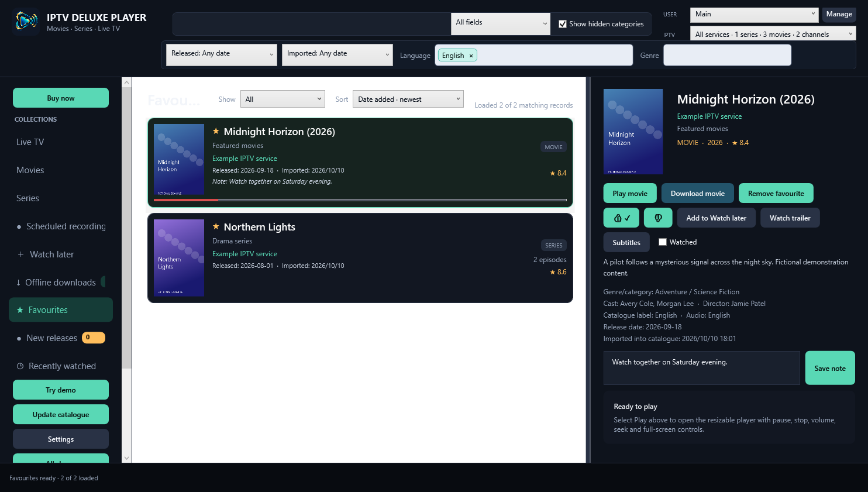Click the star icon beside Midnight Horizon (2026)
Screen dimensions: 868x492
tap(216, 131)
